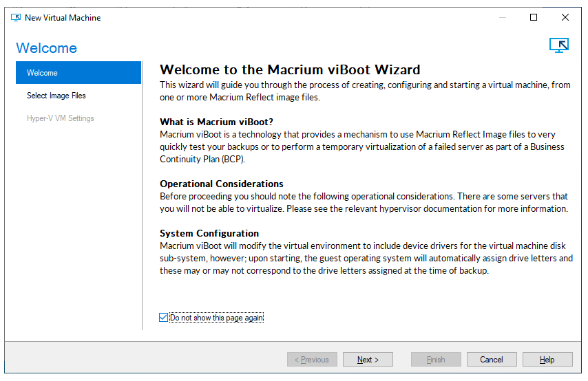The width and height of the screenshot is (588, 381).
Task: Click the 'System Configuration' heading
Action: click(x=209, y=233)
